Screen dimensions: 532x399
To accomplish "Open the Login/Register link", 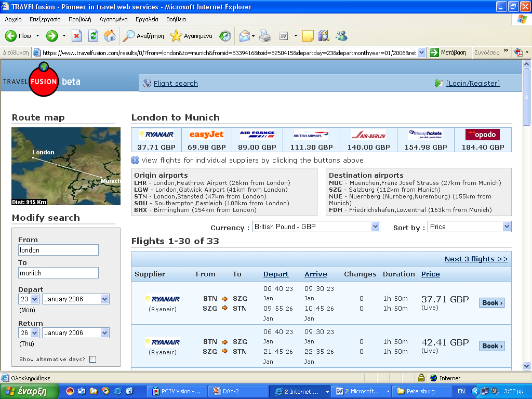I will click(x=473, y=84).
